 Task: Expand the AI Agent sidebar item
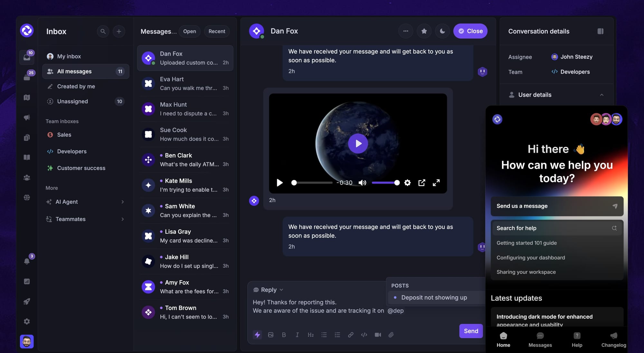coord(123,202)
